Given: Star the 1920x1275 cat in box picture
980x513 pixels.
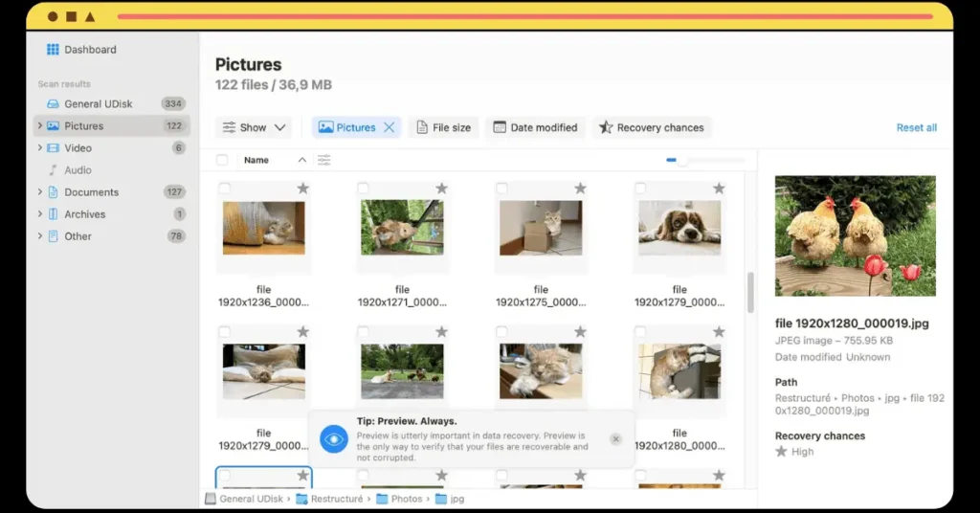Looking at the screenshot, I should [581, 189].
